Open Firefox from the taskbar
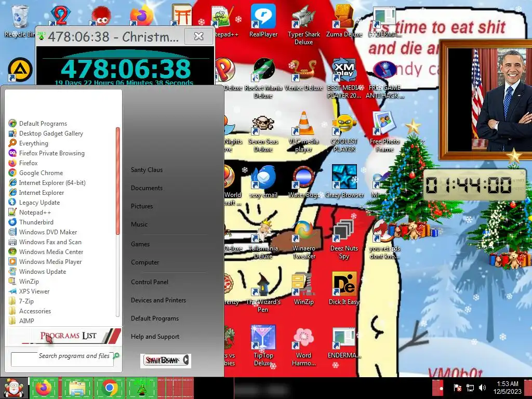532x399 pixels. click(x=44, y=388)
